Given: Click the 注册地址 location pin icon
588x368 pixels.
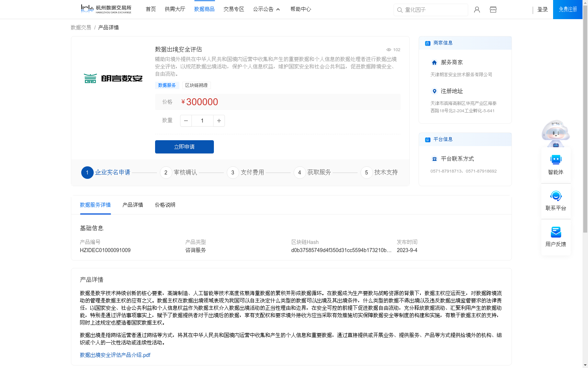Looking at the screenshot, I should [434, 91].
